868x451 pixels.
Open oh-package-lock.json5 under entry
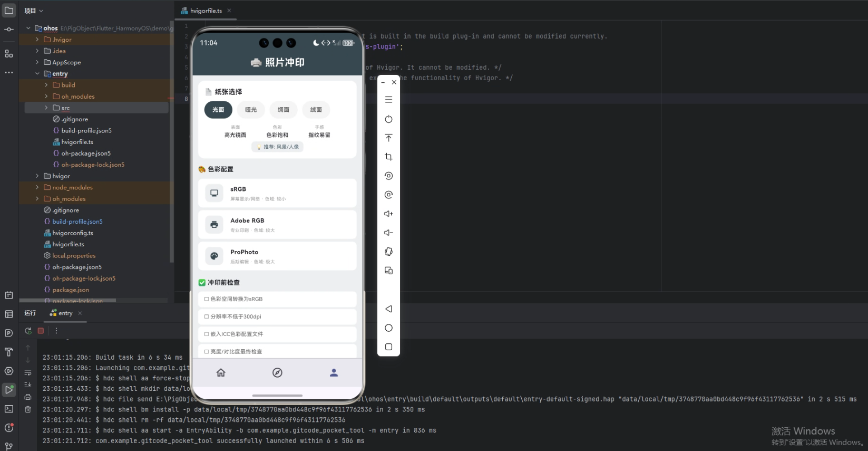[x=93, y=165]
